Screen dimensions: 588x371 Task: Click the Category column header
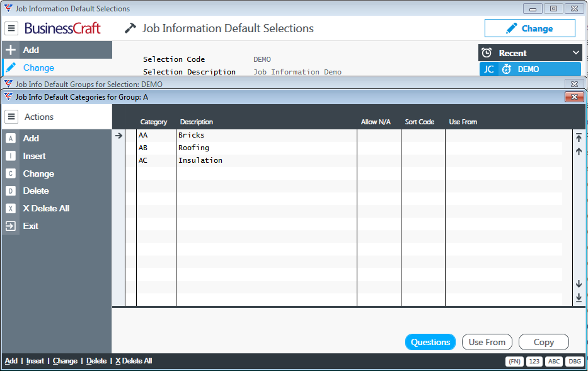pyautogui.click(x=154, y=122)
